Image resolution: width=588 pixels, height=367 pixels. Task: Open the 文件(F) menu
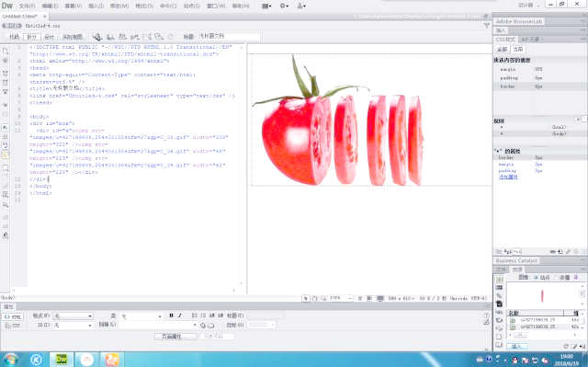27,6
